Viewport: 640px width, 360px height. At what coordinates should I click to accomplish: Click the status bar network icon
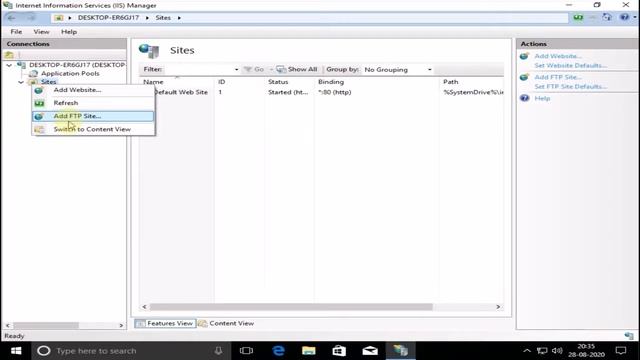[x=629, y=336]
